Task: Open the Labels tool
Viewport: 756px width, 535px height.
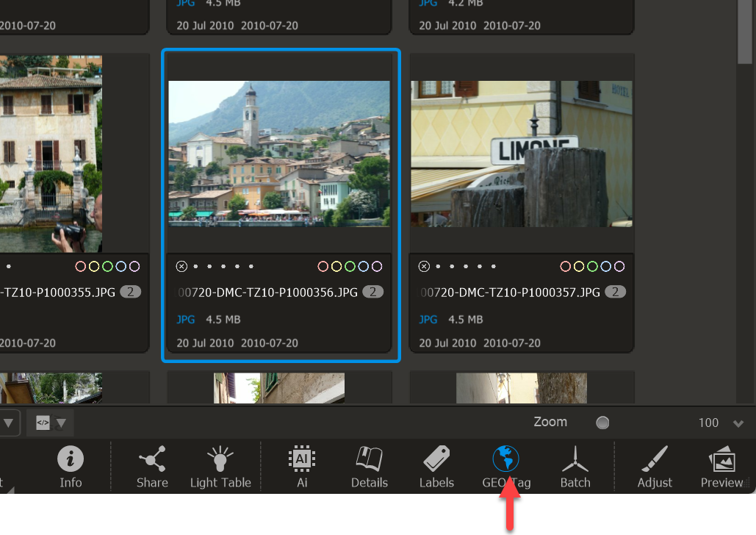Action: [x=436, y=467]
